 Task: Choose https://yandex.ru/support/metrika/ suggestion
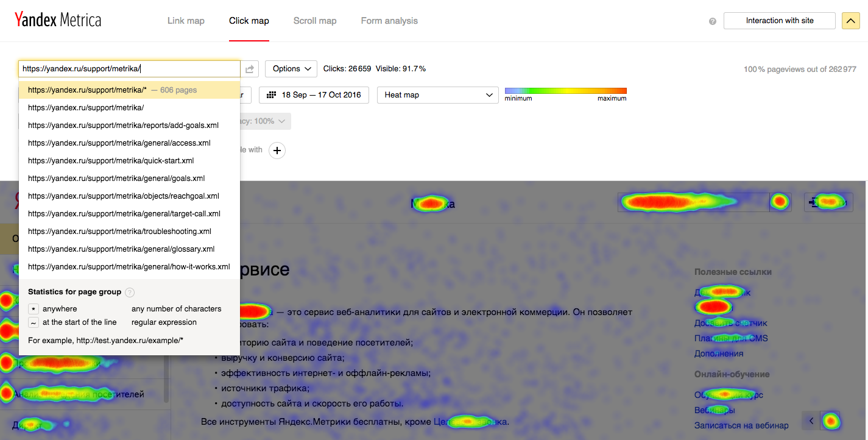tap(129, 108)
